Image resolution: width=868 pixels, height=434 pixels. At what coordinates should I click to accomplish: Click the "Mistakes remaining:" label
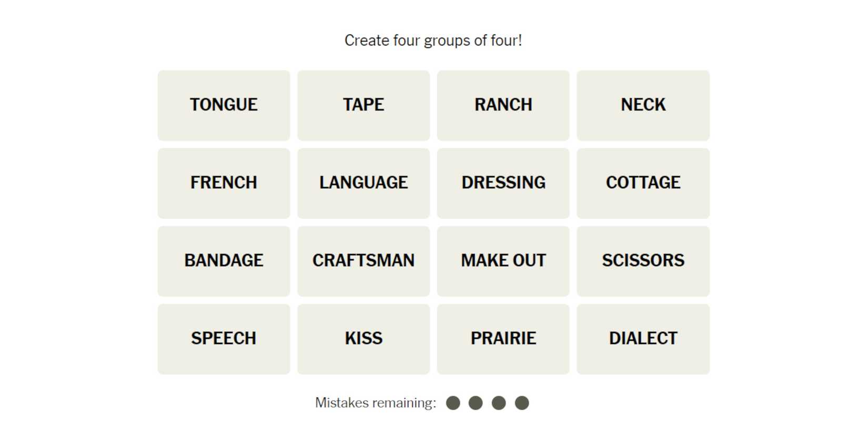pos(376,403)
